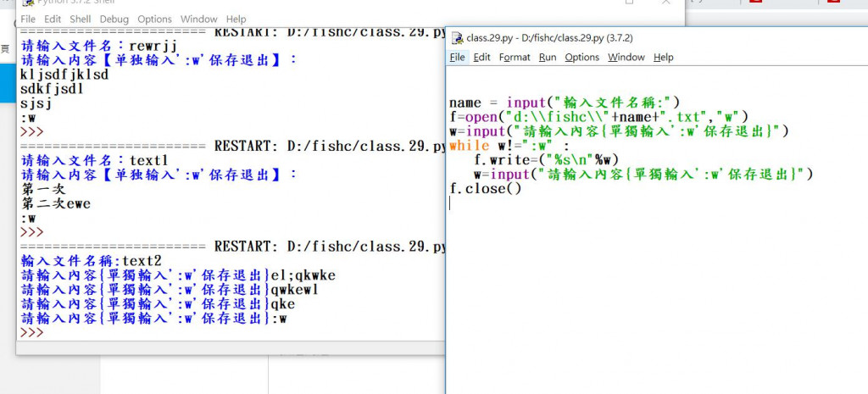Click shell output line 'sjsj'
This screenshot has width=868, height=394.
click(36, 103)
